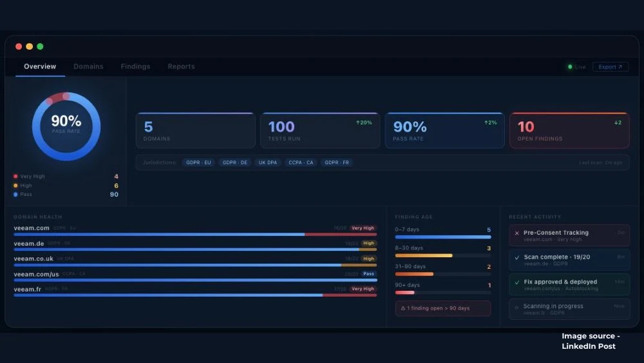Click the red Very High legend dot
644x363 pixels.
(15, 177)
